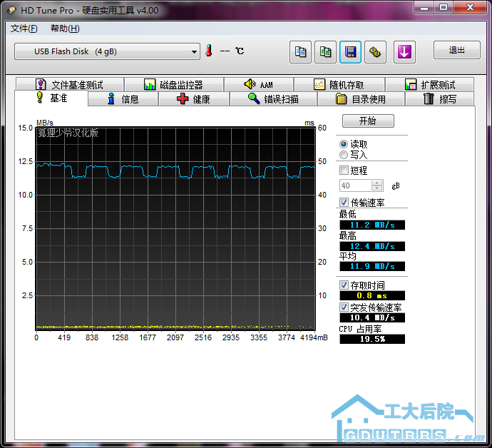492x448 pixels.
Task: Expand the USB Flash Disk drive dropdown
Action: 107,51
